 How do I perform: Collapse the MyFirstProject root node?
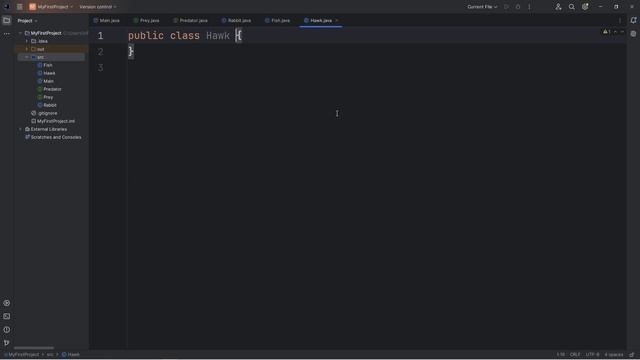[x=20, y=33]
